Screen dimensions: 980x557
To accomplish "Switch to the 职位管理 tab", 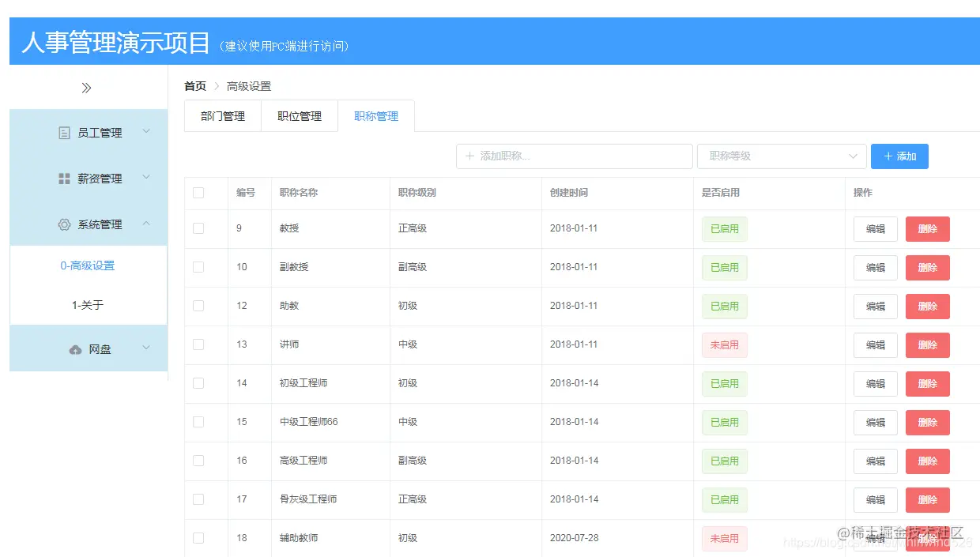I will [x=300, y=116].
